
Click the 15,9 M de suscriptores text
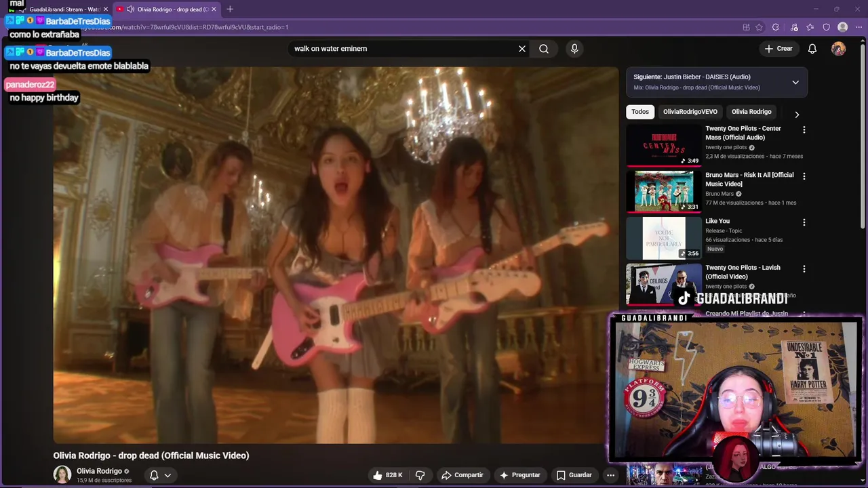pos(104,481)
